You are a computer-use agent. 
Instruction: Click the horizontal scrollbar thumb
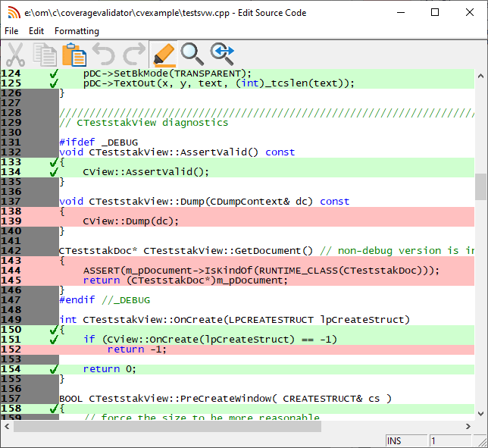167,426
